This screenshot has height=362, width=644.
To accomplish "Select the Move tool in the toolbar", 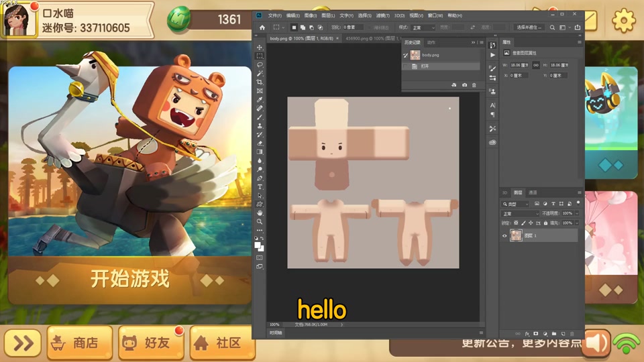I will 260,48.
